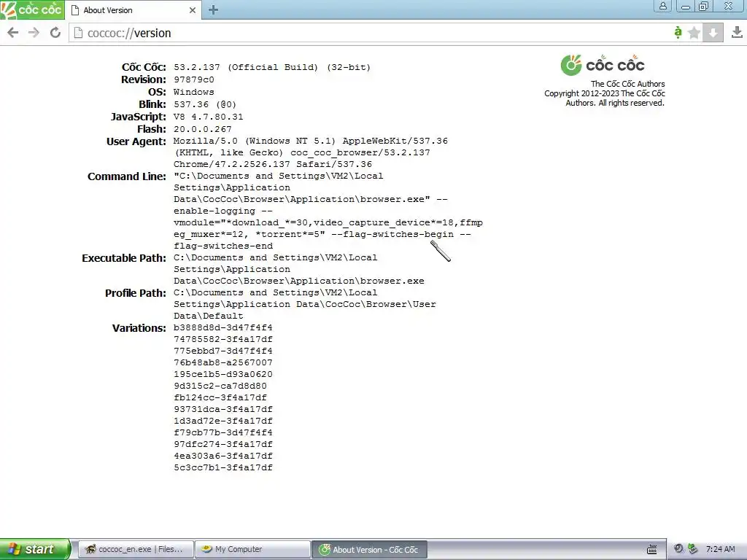Click variation b3888d8d-3d47f4f4
This screenshot has height=560, width=747.
[223, 327]
